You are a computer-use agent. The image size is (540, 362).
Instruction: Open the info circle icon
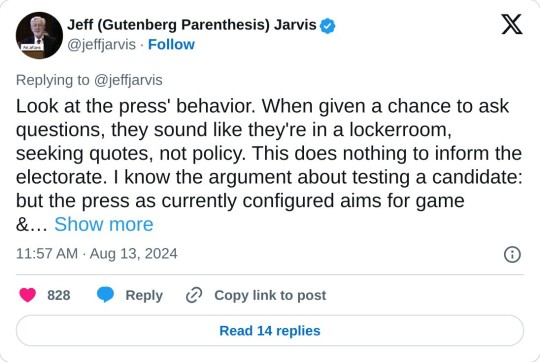coord(512,255)
